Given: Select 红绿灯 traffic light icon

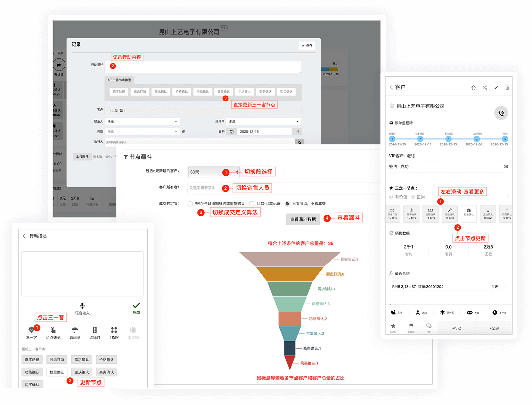Looking at the screenshot, I should pyautogui.click(x=95, y=330).
